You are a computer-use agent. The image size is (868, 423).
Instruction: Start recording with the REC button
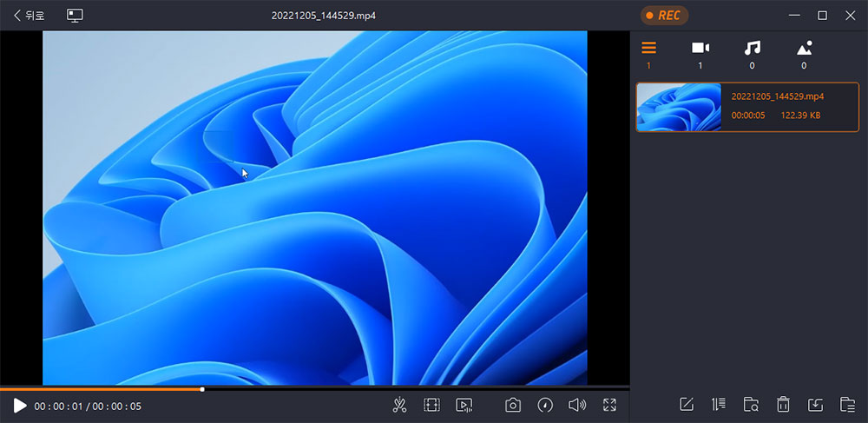pyautogui.click(x=664, y=16)
